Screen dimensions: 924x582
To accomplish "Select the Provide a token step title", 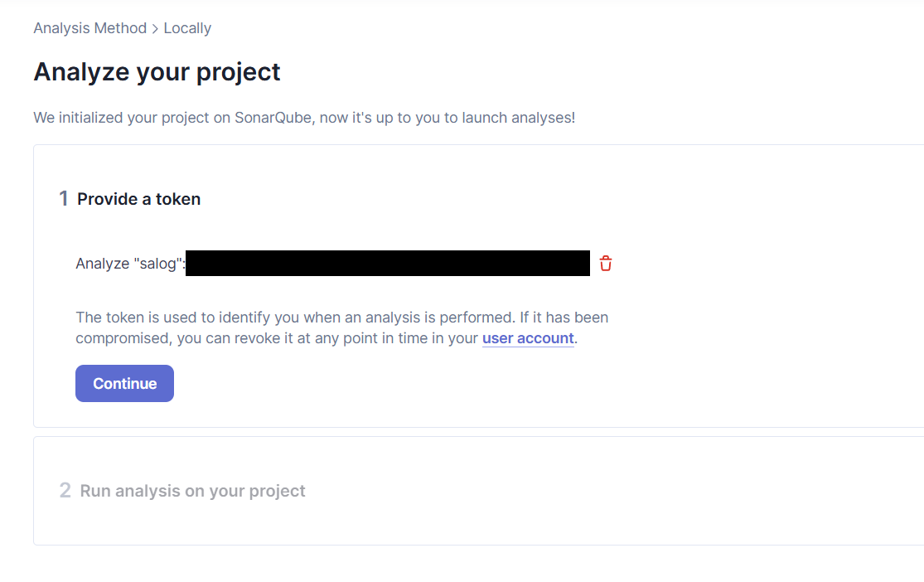I will (x=139, y=199).
